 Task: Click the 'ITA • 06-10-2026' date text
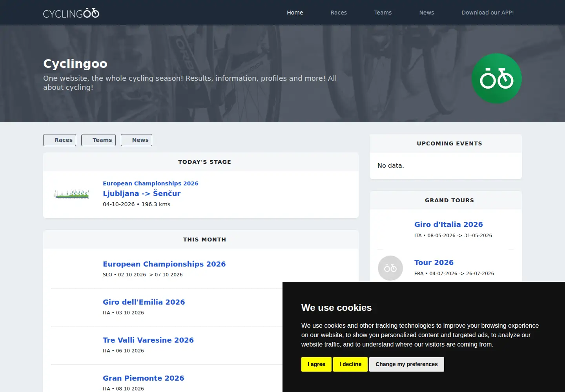click(x=123, y=351)
